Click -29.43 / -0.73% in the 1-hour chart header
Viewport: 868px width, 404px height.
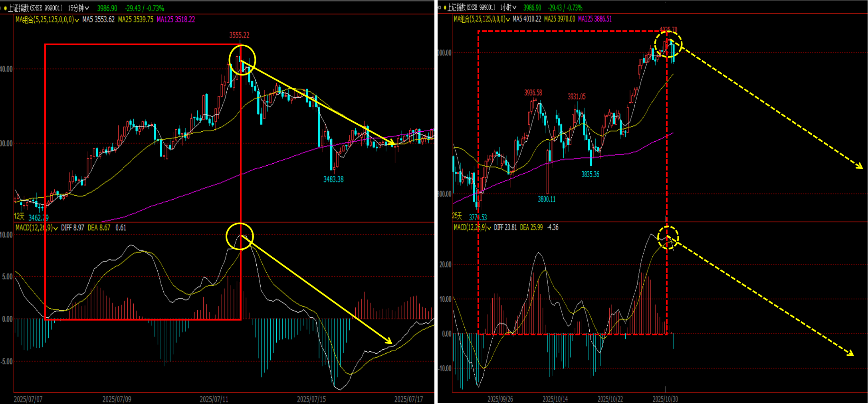click(565, 8)
